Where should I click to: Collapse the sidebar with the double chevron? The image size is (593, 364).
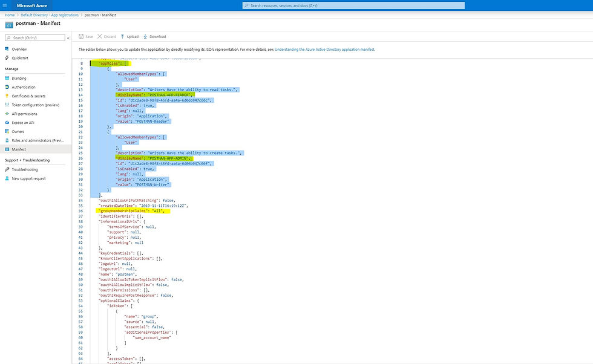point(68,38)
